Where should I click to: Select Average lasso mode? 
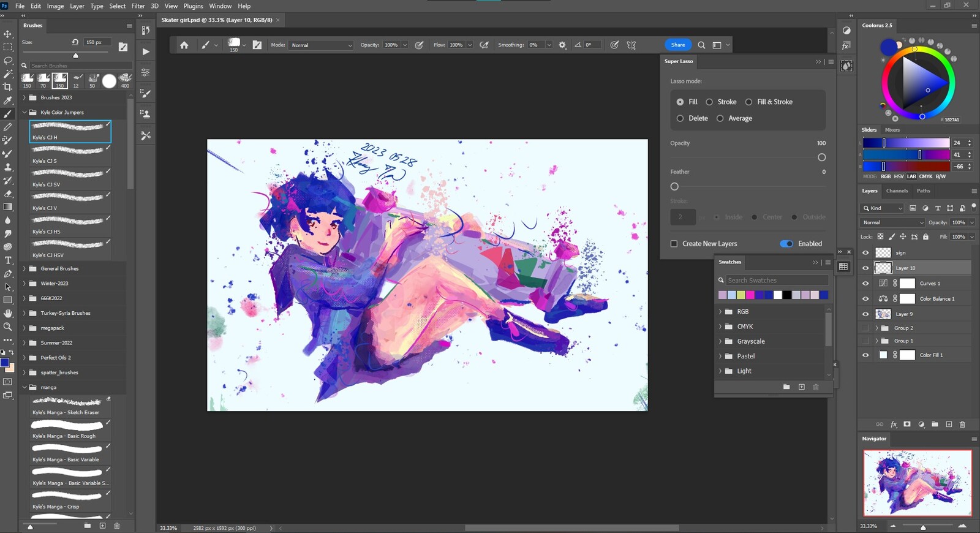[x=720, y=118]
